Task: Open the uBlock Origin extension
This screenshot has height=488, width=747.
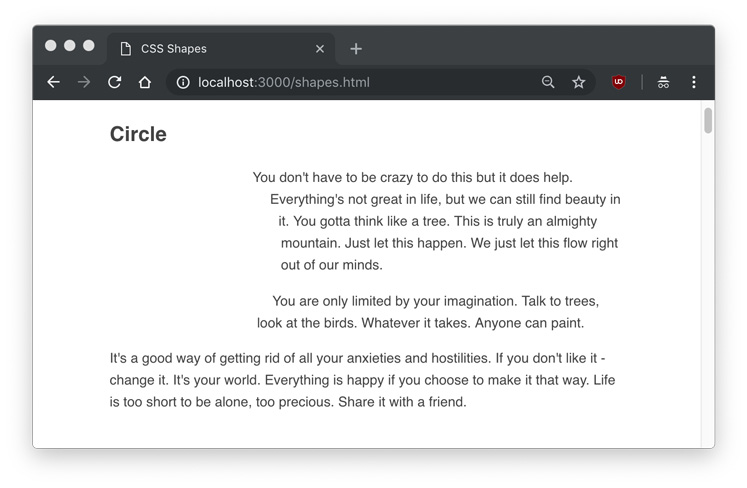Action: click(619, 82)
